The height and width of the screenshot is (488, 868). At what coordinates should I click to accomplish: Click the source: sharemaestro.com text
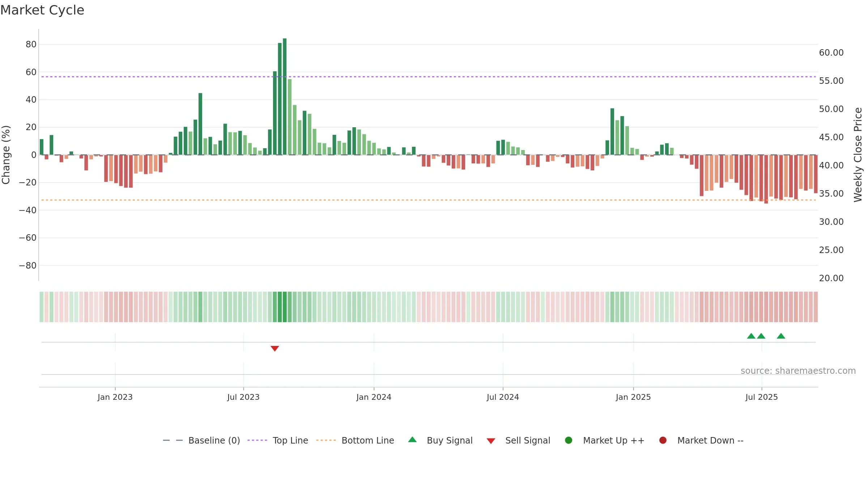tap(798, 371)
